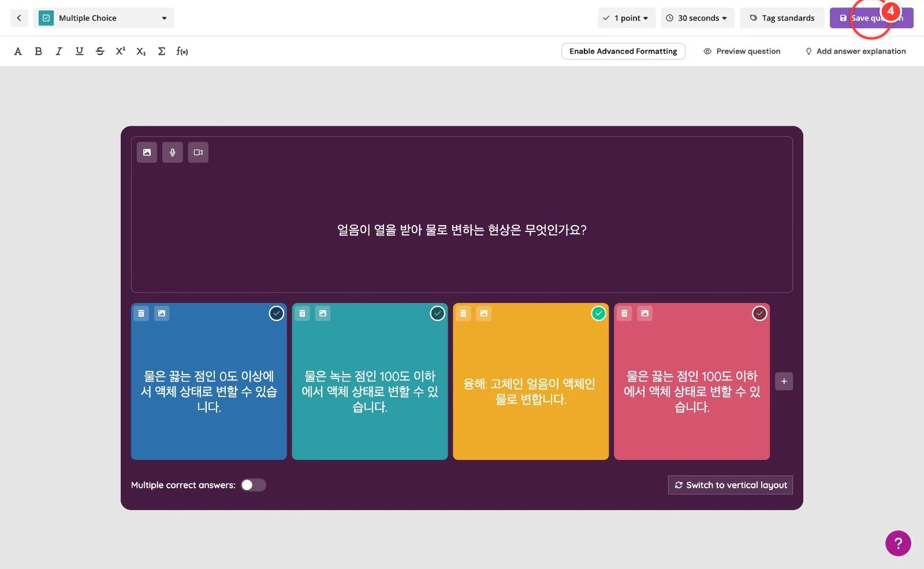The image size is (924, 569).
Task: Click Add answer explanation
Action: (x=855, y=51)
